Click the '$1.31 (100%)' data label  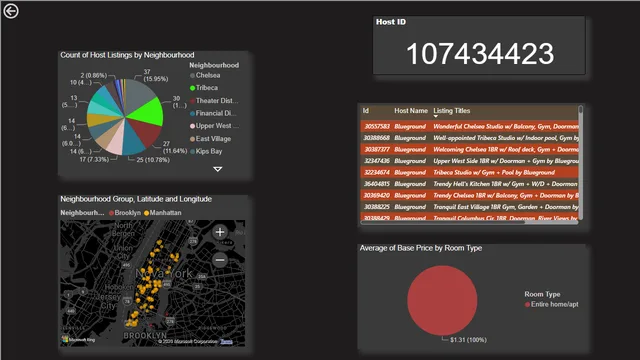click(x=468, y=340)
